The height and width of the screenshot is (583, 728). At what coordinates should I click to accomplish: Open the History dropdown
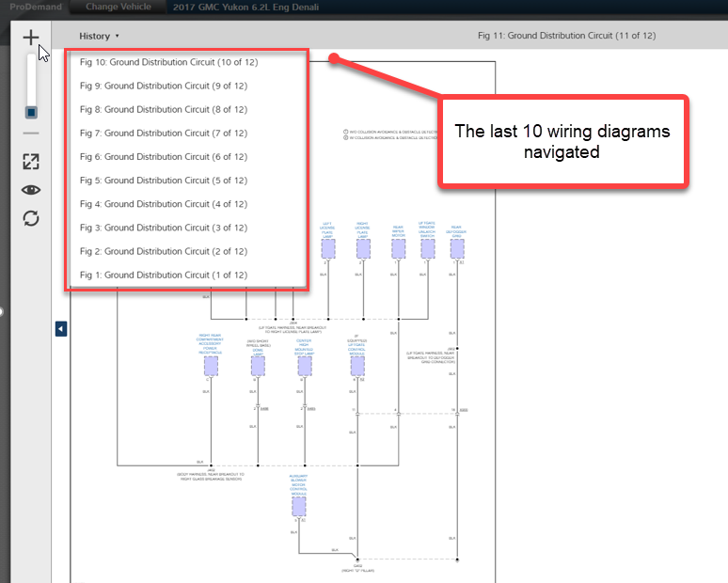99,36
